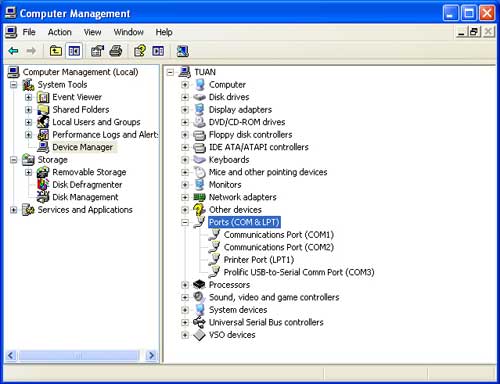
Task: Click the yellow question mark Other devices icon
Action: (x=199, y=210)
